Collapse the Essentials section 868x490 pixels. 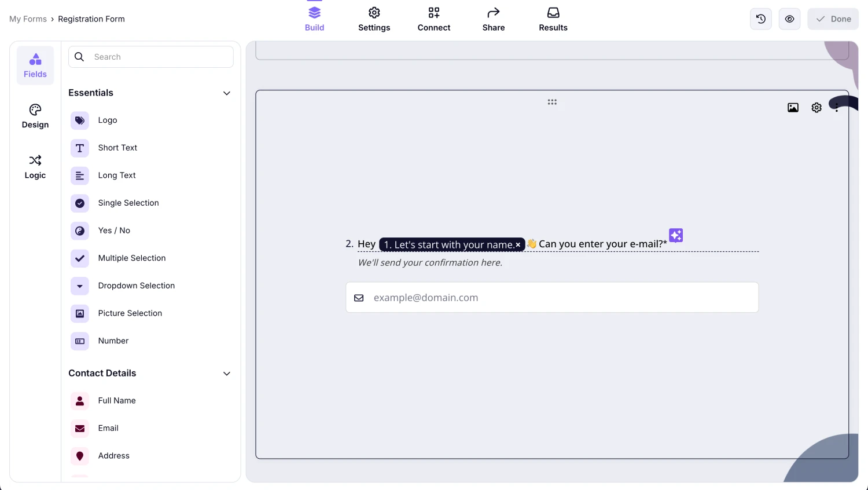[x=226, y=93]
